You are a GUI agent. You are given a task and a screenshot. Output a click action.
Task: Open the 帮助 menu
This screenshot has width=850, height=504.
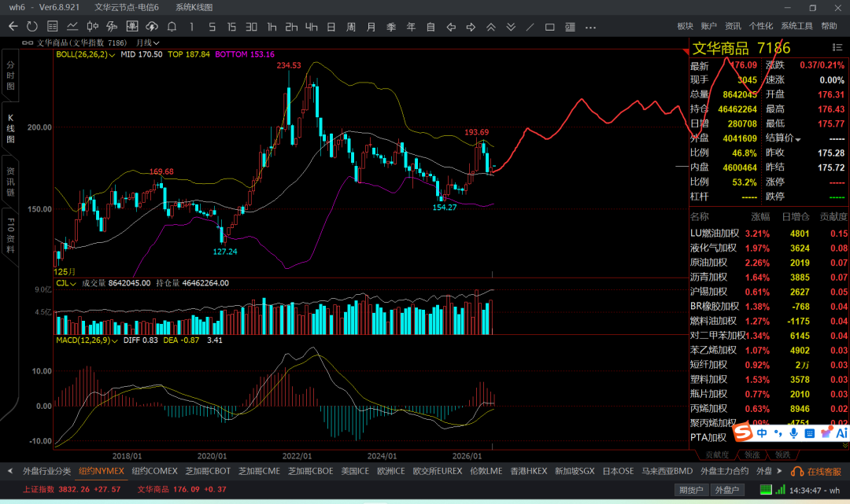829,26
